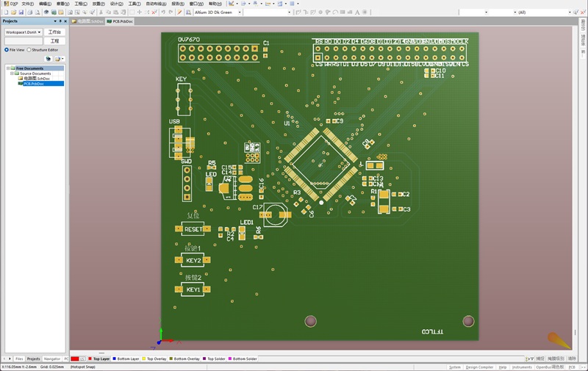Select the Bottom Layer blue swatch tab
This screenshot has height=371, width=588.
[x=126, y=359]
